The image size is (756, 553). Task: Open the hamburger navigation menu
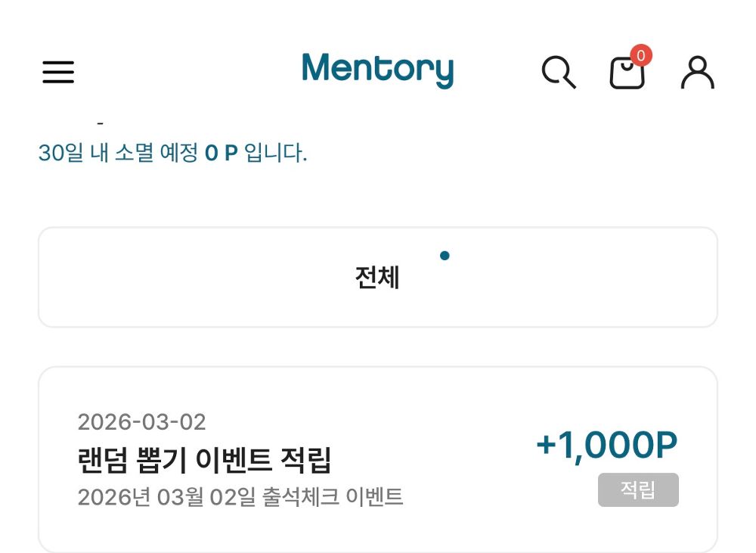pyautogui.click(x=58, y=72)
